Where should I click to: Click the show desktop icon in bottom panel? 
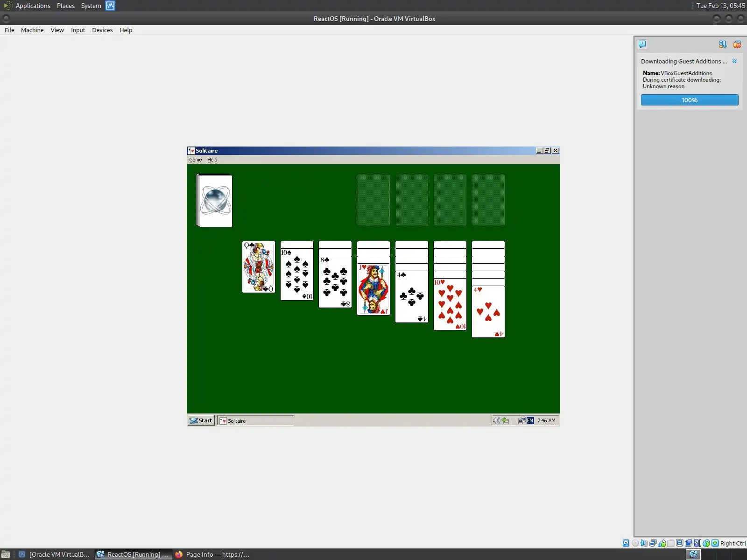point(6,554)
